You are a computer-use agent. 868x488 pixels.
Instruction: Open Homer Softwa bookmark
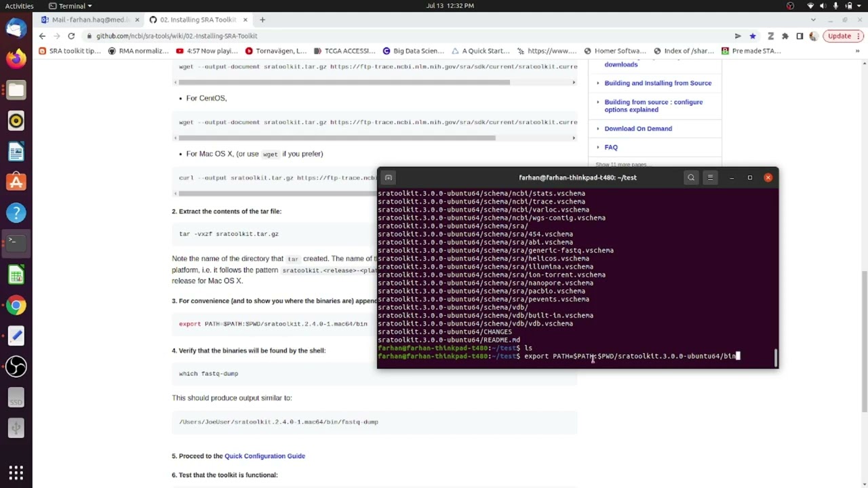coord(614,51)
